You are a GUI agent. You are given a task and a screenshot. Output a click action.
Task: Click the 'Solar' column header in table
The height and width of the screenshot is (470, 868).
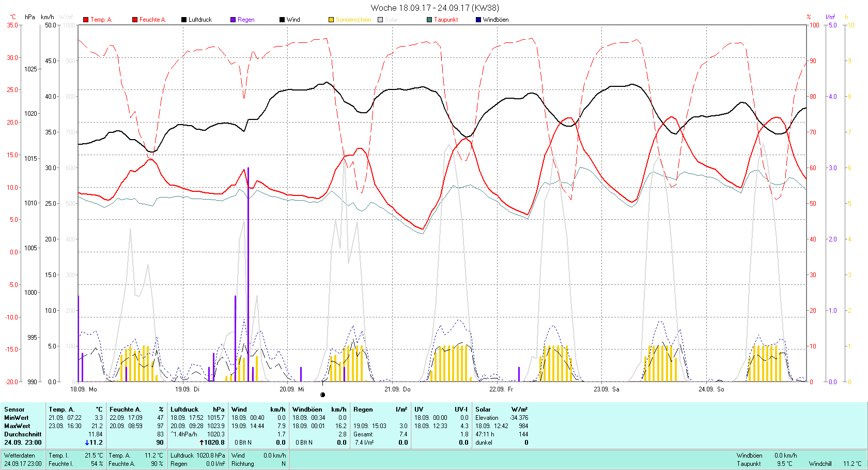483,410
